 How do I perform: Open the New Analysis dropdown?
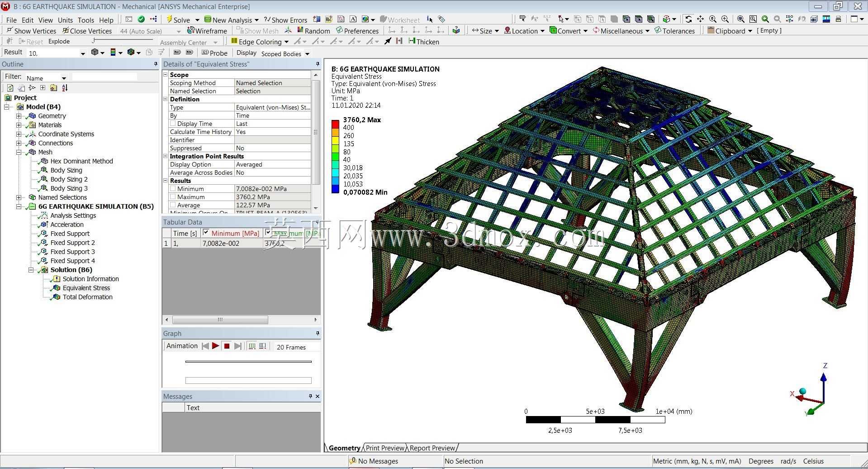[x=256, y=20]
